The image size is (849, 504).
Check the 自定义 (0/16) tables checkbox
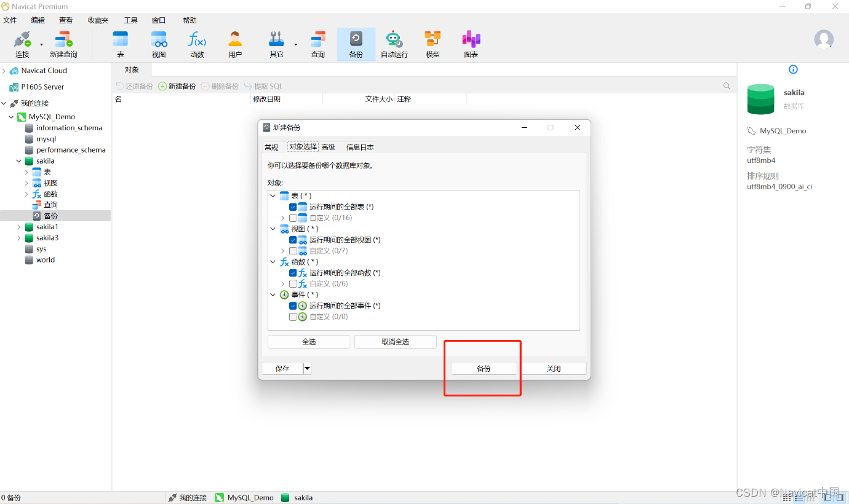(293, 218)
